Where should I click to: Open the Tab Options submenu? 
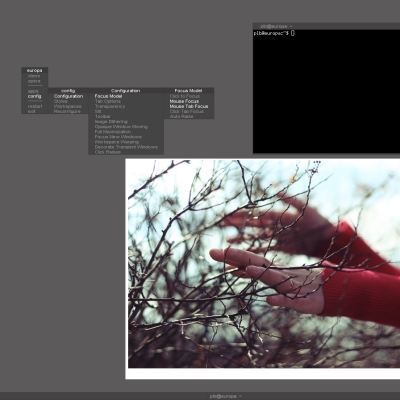tap(126, 101)
